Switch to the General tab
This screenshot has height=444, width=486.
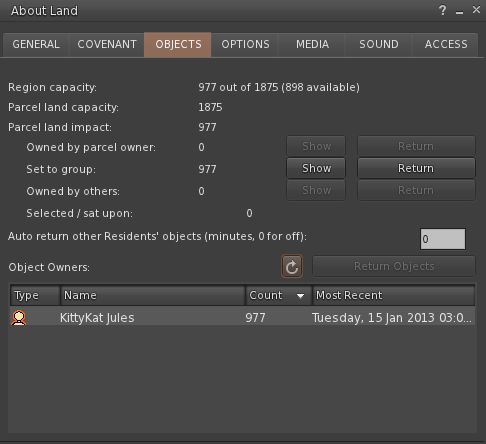pyautogui.click(x=36, y=45)
